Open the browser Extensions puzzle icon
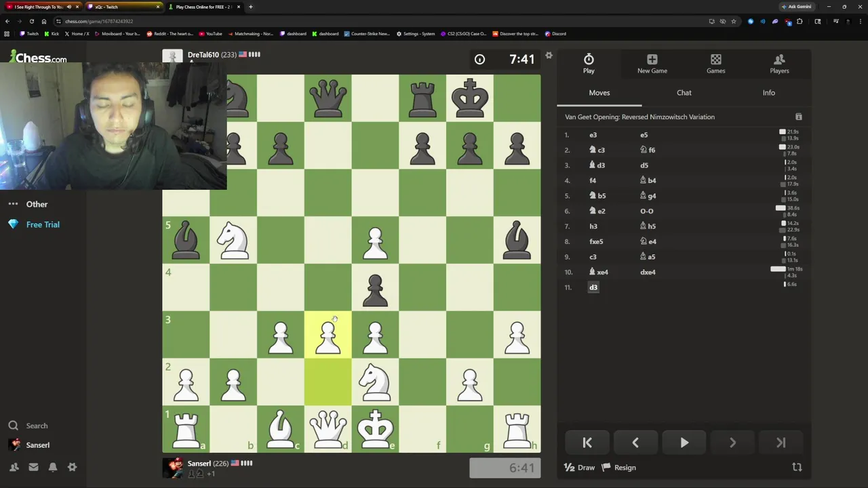This screenshot has width=868, height=488. tap(799, 21)
